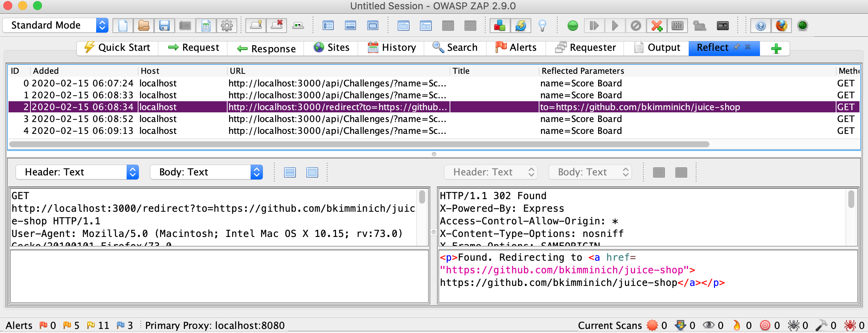Click the light bulb icon in toolbar
The width and height of the screenshot is (868, 333).
pyautogui.click(x=542, y=26)
